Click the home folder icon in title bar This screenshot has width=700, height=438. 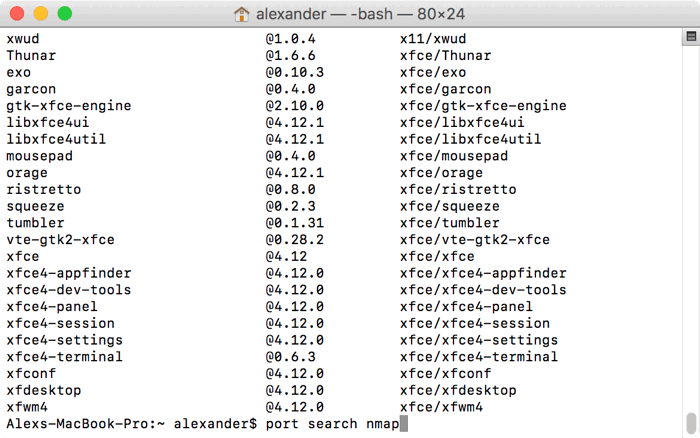(x=241, y=14)
